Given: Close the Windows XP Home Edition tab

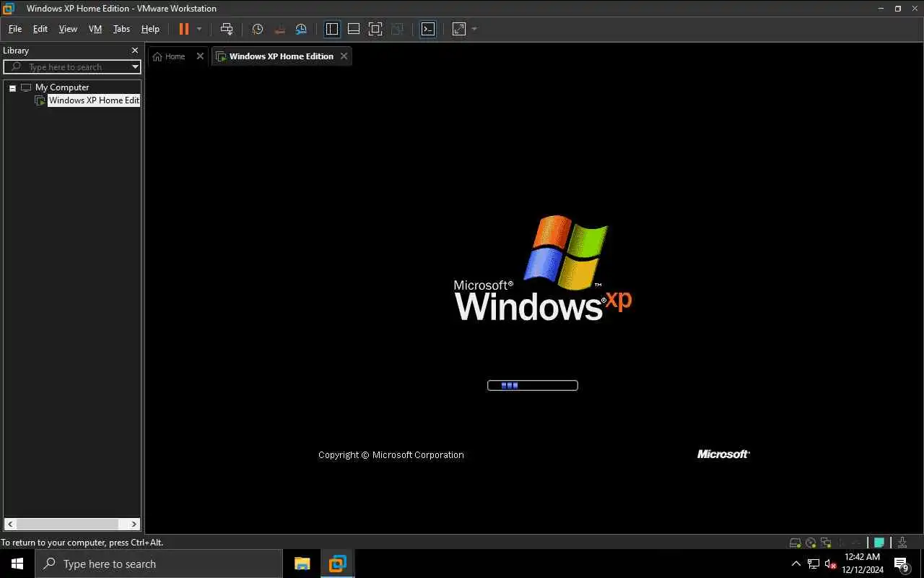Looking at the screenshot, I should 344,56.
